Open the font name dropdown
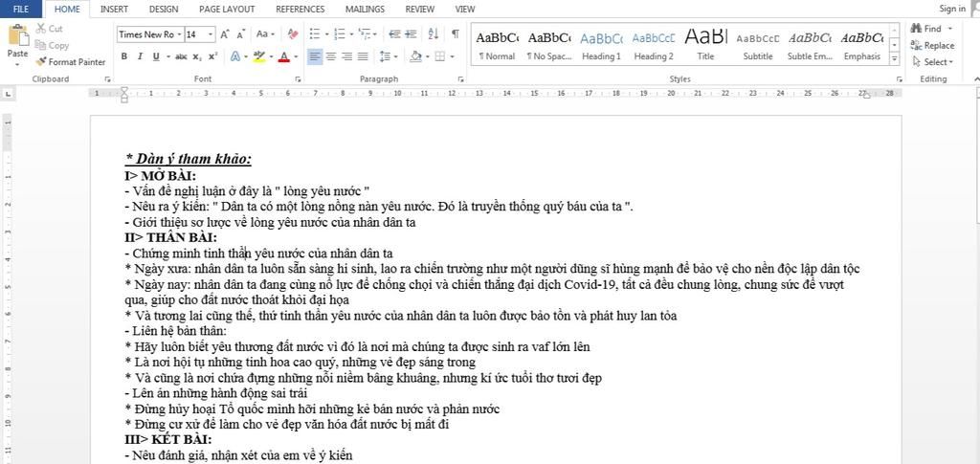The image size is (980, 464). (180, 34)
